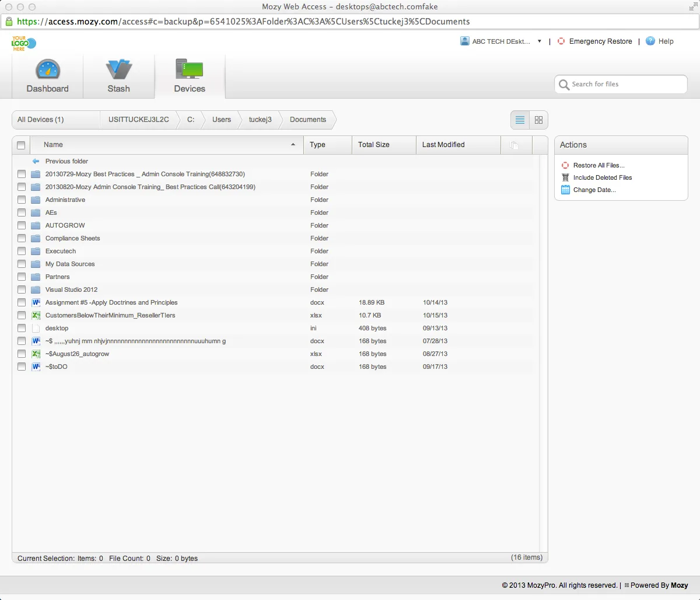The height and width of the screenshot is (600, 700).
Task: Click the Partners folder icon
Action: point(36,277)
